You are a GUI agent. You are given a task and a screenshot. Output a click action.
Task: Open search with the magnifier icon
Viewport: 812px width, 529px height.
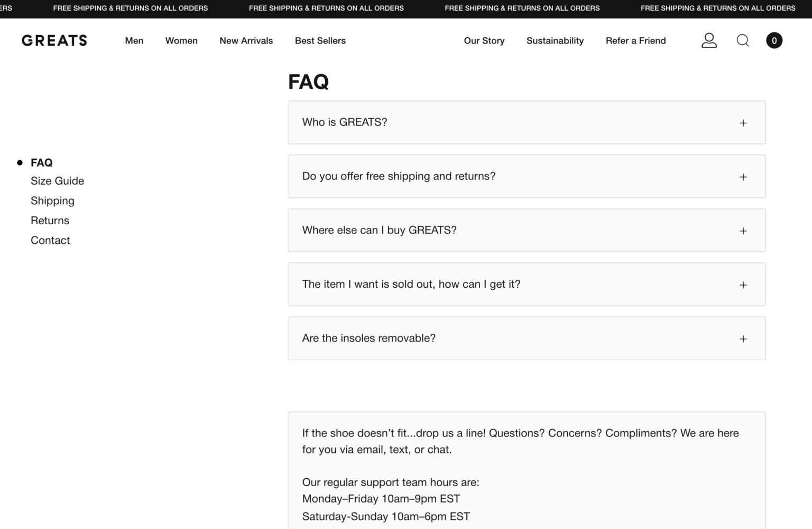pos(743,41)
